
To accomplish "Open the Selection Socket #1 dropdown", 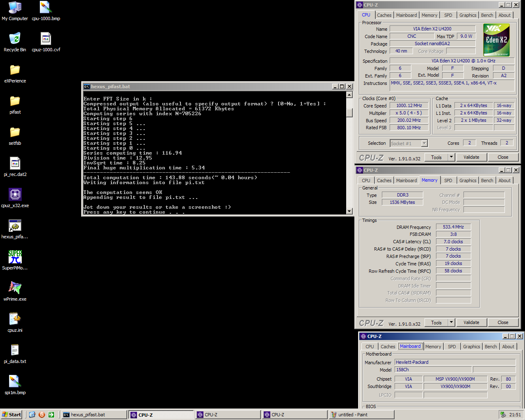I will pyautogui.click(x=425, y=143).
